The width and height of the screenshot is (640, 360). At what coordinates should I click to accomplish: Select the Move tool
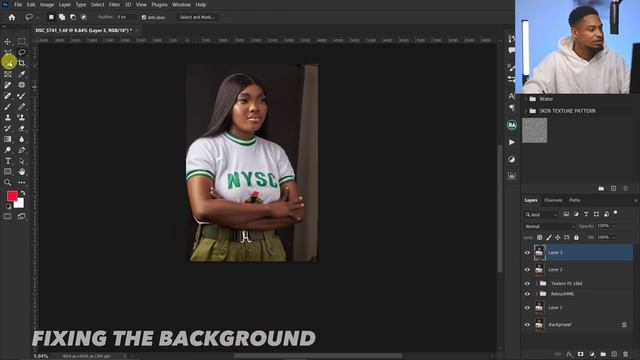8,42
